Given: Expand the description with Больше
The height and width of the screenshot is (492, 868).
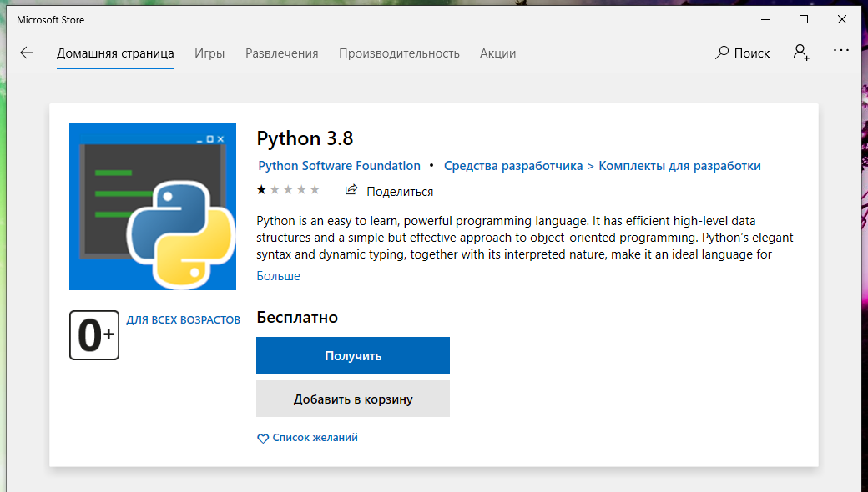Looking at the screenshot, I should click(278, 276).
